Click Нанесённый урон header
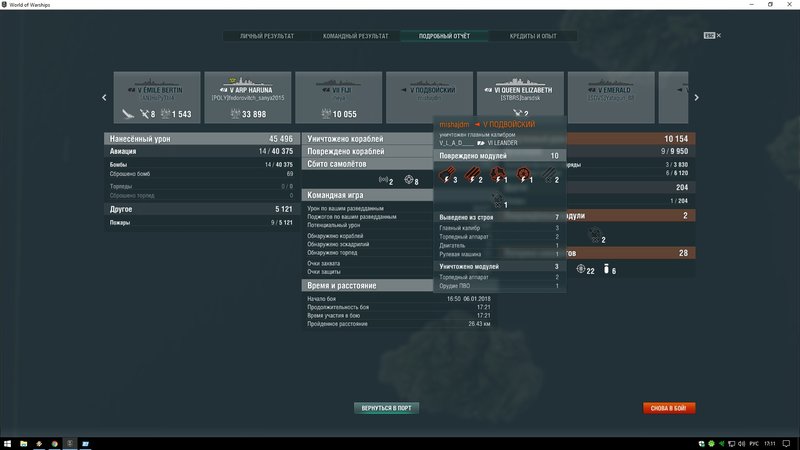The width and height of the screenshot is (800, 450). point(202,139)
